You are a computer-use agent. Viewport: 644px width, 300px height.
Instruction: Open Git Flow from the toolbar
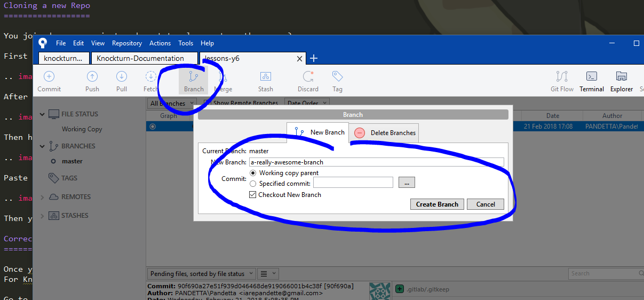point(562,82)
